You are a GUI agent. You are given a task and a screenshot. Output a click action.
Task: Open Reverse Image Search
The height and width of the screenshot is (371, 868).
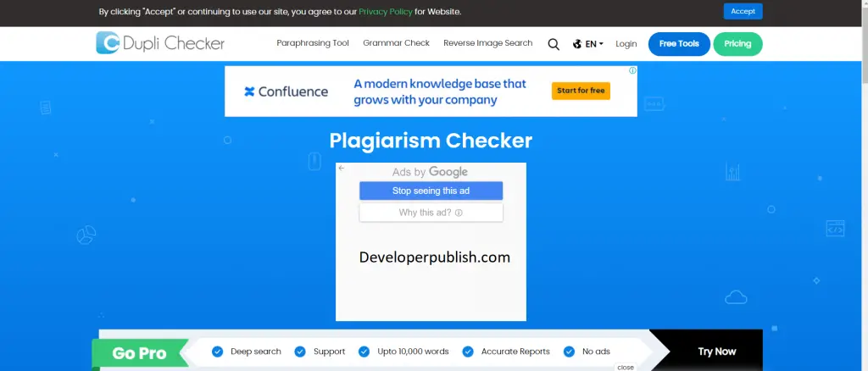tap(487, 43)
